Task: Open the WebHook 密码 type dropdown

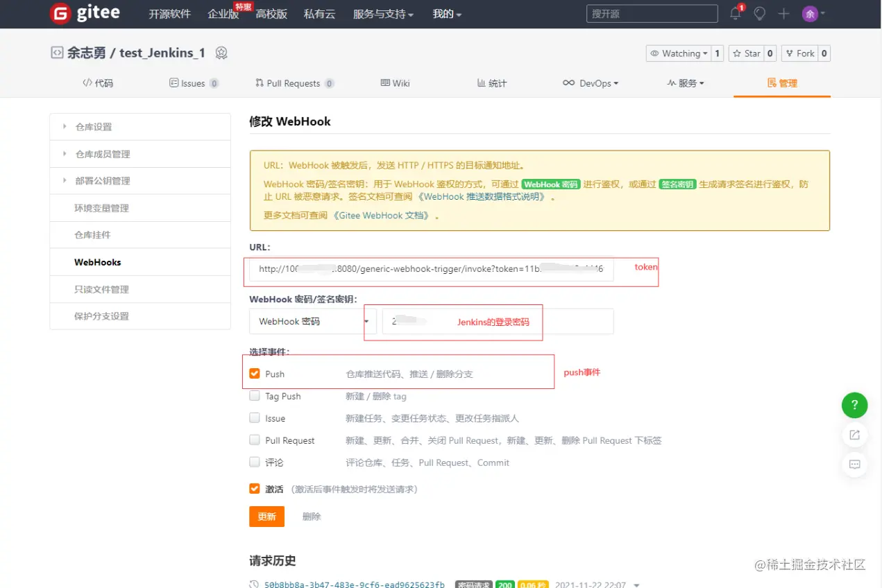Action: pos(313,321)
